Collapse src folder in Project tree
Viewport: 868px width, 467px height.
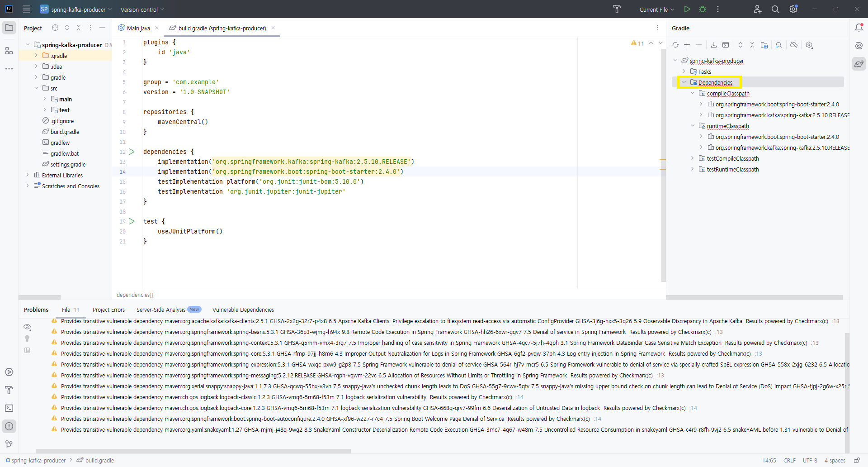pyautogui.click(x=36, y=88)
